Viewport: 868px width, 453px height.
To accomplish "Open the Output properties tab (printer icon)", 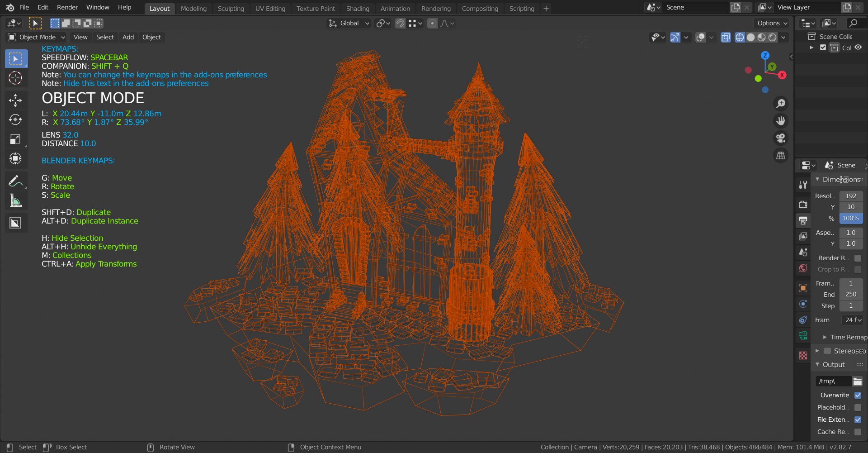I will [x=803, y=220].
